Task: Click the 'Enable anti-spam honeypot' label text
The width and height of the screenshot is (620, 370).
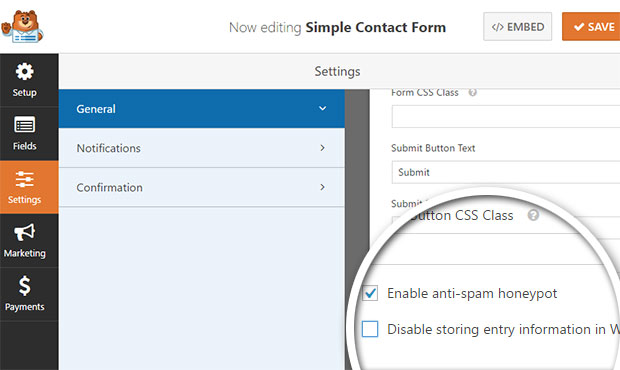Action: pyautogui.click(x=472, y=294)
